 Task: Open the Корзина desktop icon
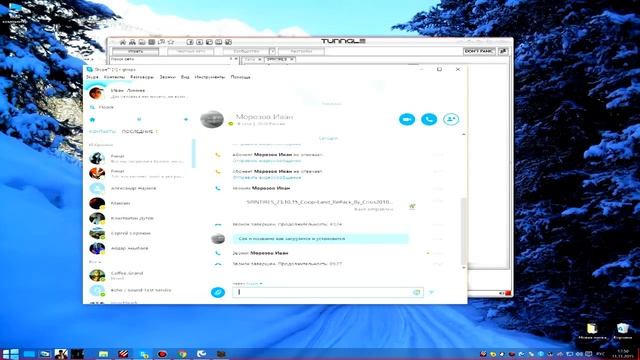tap(622, 331)
